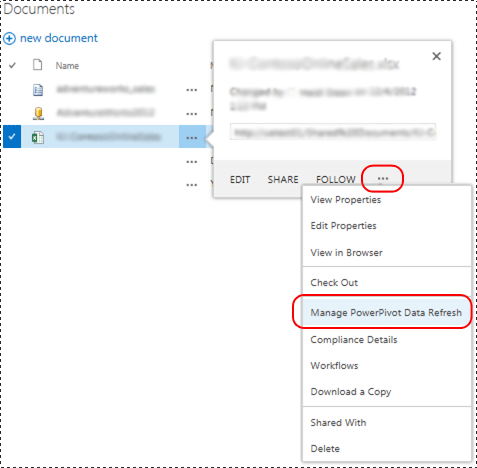Open ellipsis menu on fourth list row
Image resolution: width=477 pixels, height=468 pixels.
pyautogui.click(x=191, y=162)
